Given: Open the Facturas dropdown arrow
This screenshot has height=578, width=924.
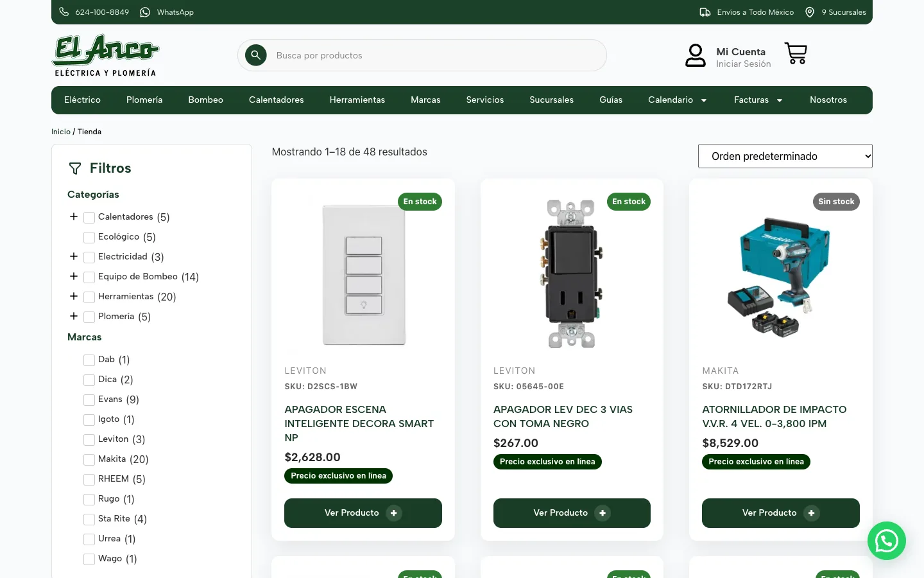Looking at the screenshot, I should tap(780, 100).
